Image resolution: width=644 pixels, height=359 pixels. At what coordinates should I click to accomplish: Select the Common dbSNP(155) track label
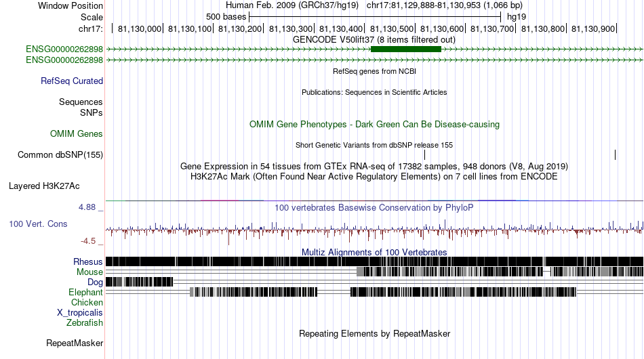click(60, 154)
